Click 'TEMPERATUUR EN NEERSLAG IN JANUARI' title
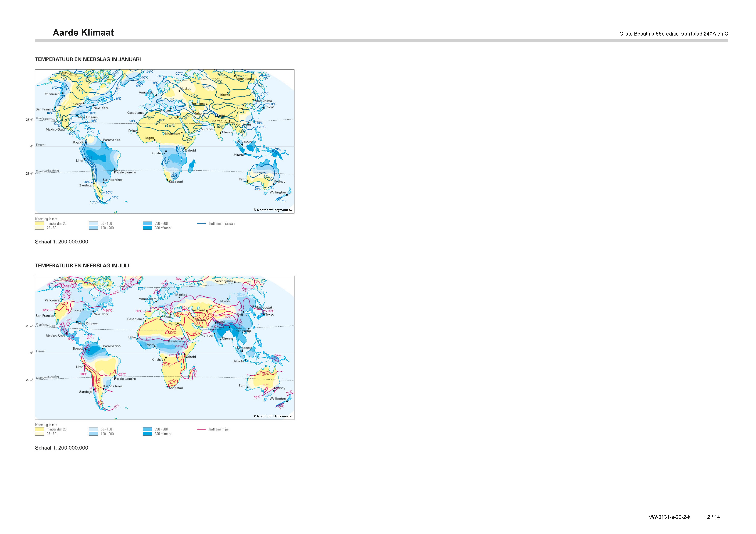 88,59
